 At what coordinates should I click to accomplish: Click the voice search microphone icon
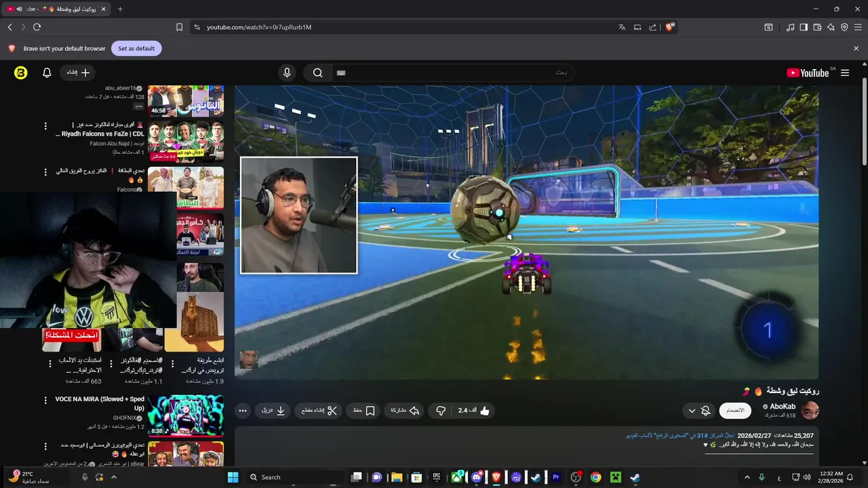[288, 73]
